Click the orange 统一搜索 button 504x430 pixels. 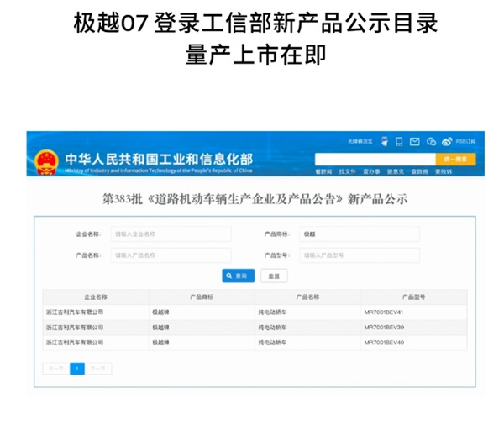[x=455, y=159]
